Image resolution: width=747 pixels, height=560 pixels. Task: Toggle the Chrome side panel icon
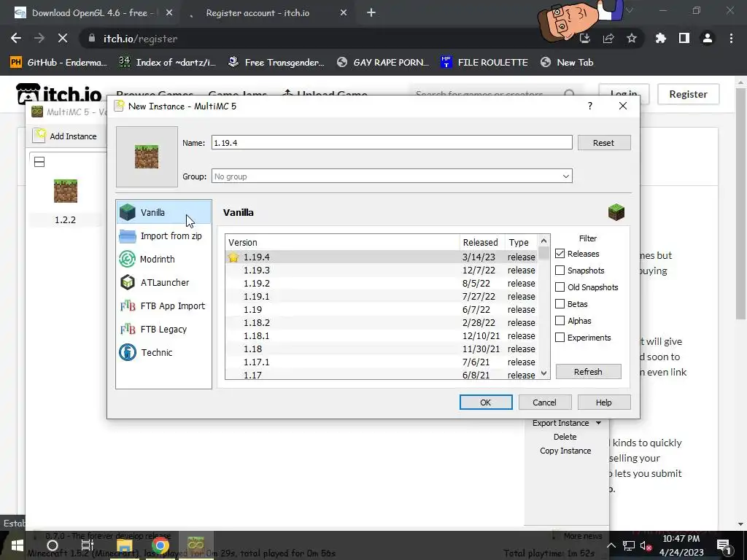(684, 39)
